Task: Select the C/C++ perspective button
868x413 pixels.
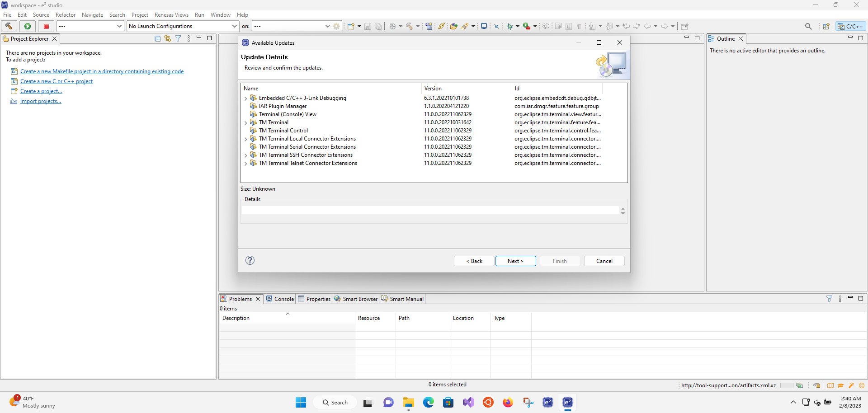Action: (850, 26)
